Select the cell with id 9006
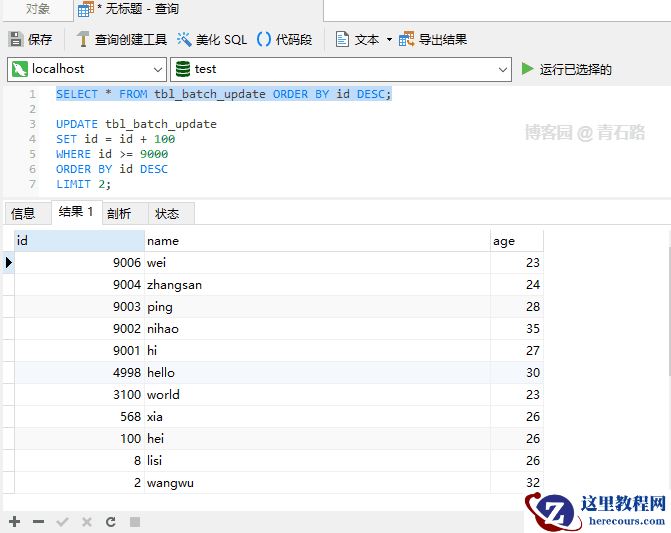Viewport: 671px width, 533px height. [80, 263]
